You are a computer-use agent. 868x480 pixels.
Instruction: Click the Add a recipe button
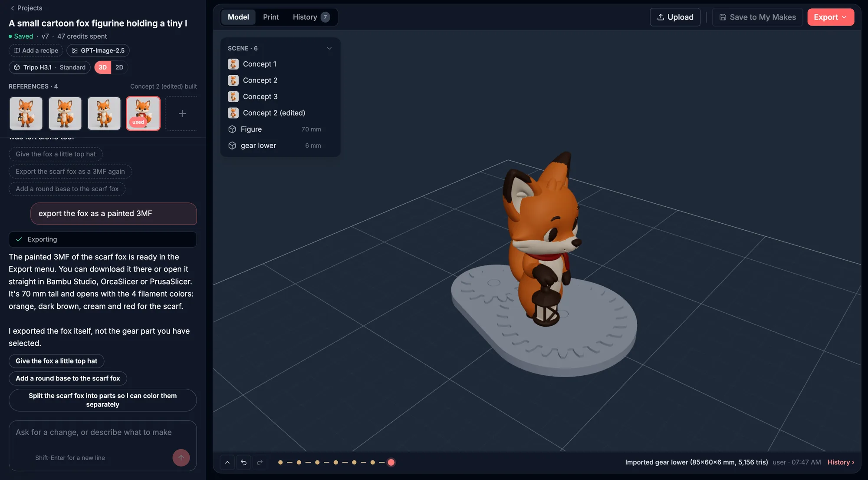coord(36,50)
